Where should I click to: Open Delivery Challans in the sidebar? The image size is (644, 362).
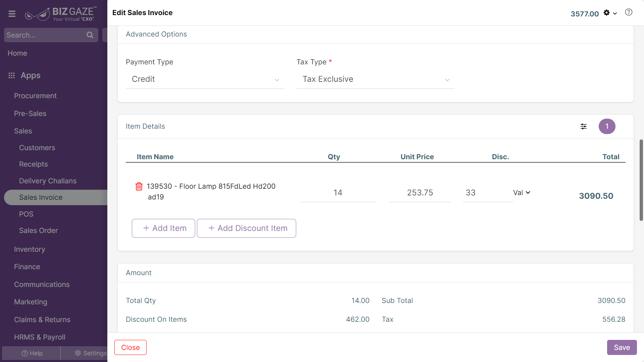click(48, 181)
